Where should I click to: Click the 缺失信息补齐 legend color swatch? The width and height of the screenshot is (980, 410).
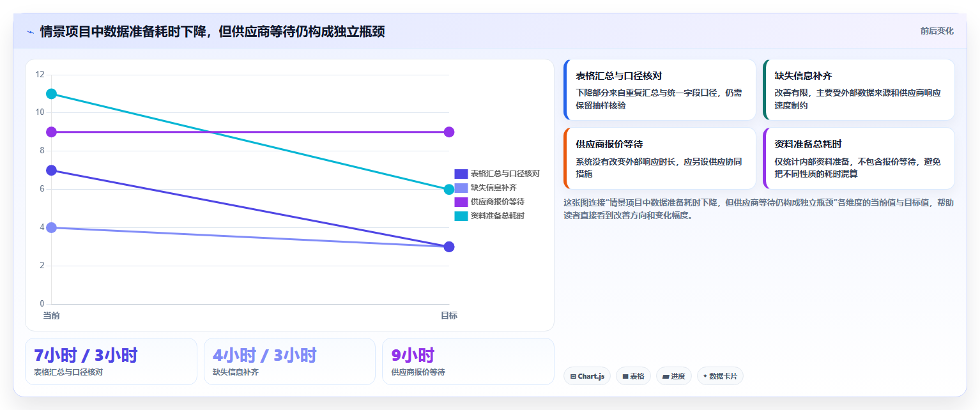coord(461,188)
